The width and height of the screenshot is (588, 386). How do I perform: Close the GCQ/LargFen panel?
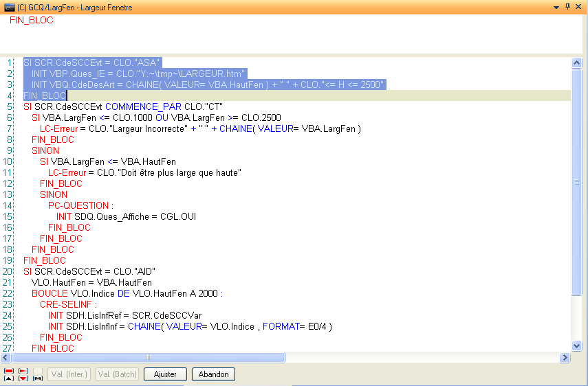(x=579, y=7)
